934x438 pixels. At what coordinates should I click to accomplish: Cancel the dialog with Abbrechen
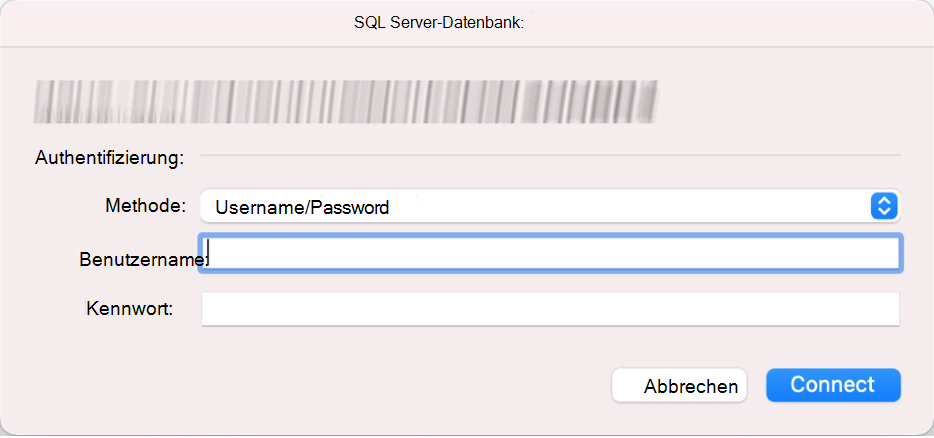point(679,386)
